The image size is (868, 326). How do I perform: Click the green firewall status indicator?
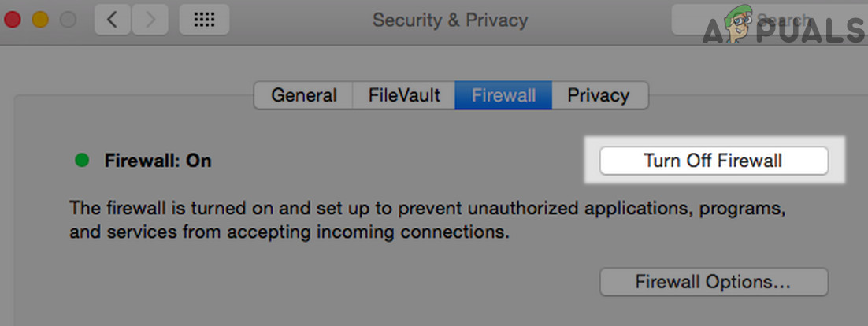pyautogui.click(x=81, y=161)
